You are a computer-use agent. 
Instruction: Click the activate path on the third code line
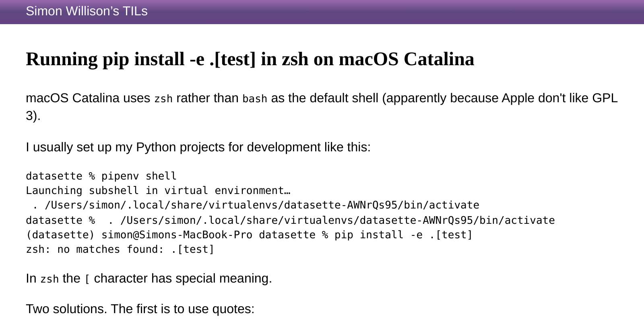tap(262, 205)
